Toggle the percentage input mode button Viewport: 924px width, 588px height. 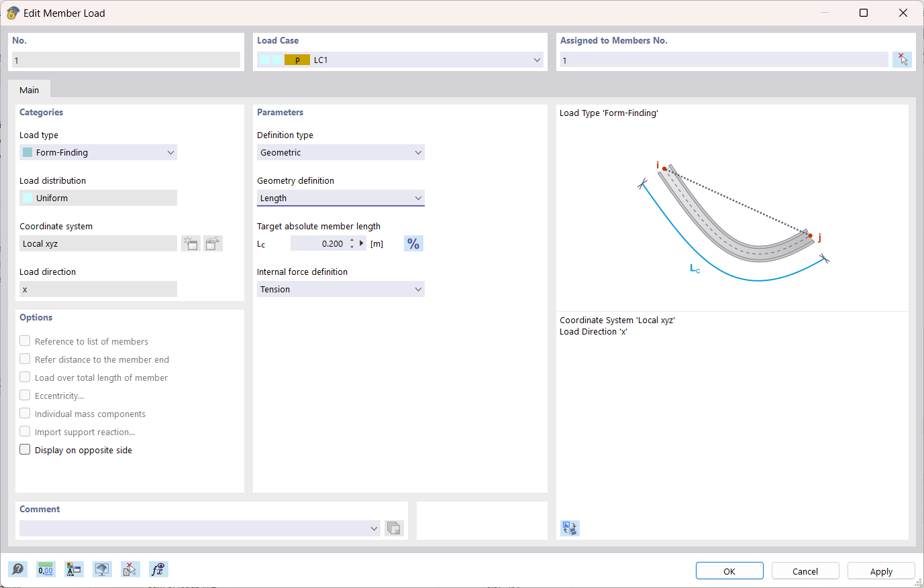[x=413, y=243]
